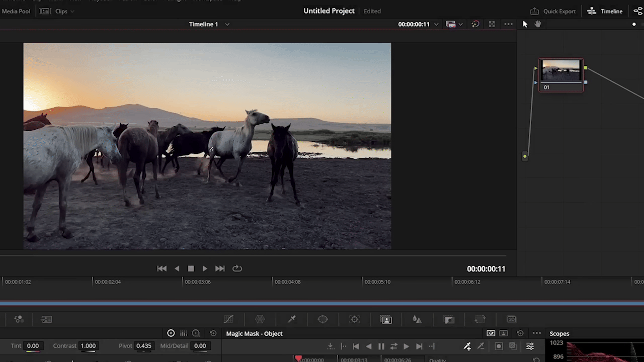This screenshot has width=644, height=362.
Task: Click the node graph source input dot
Action: coord(525,156)
